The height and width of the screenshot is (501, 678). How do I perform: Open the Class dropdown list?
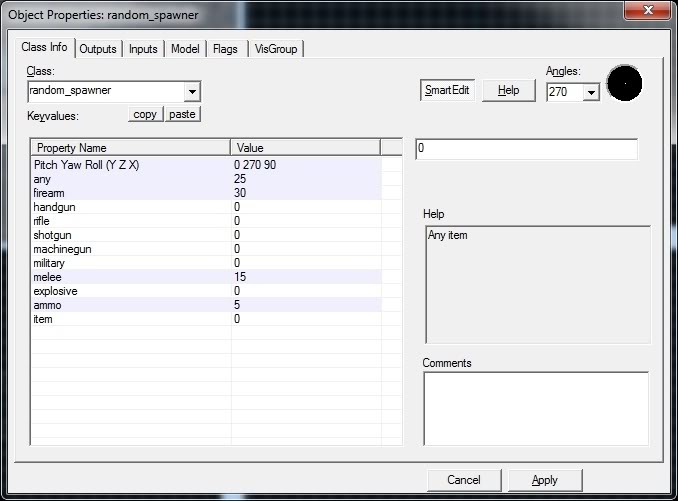[x=192, y=91]
